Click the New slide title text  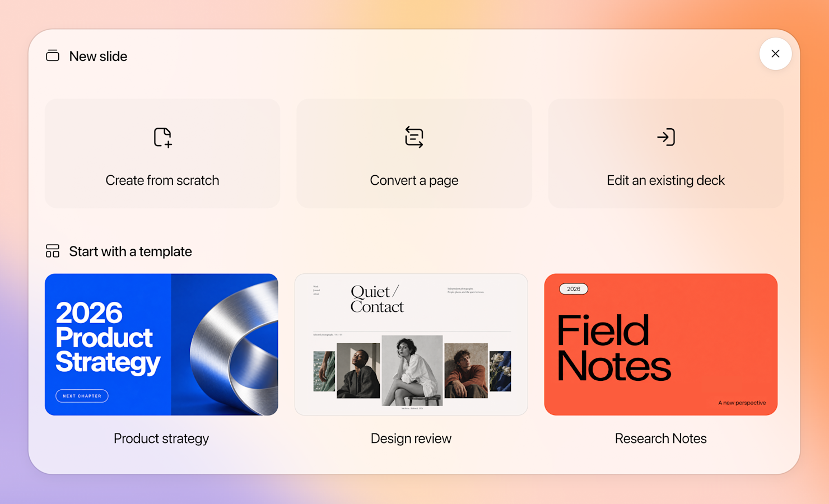coord(98,56)
